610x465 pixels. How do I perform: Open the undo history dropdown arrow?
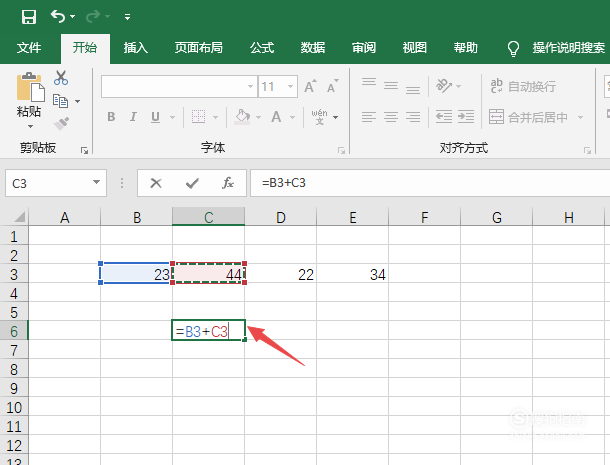72,17
